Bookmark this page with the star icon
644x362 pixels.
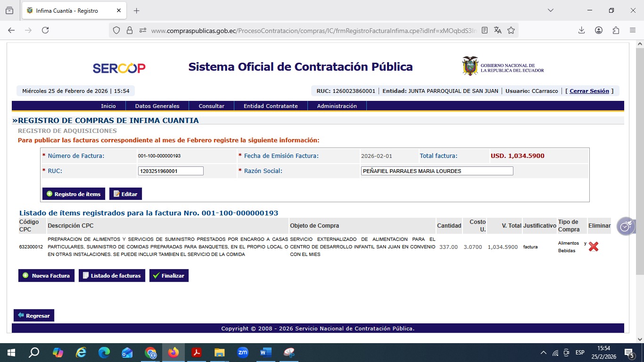[511, 30]
